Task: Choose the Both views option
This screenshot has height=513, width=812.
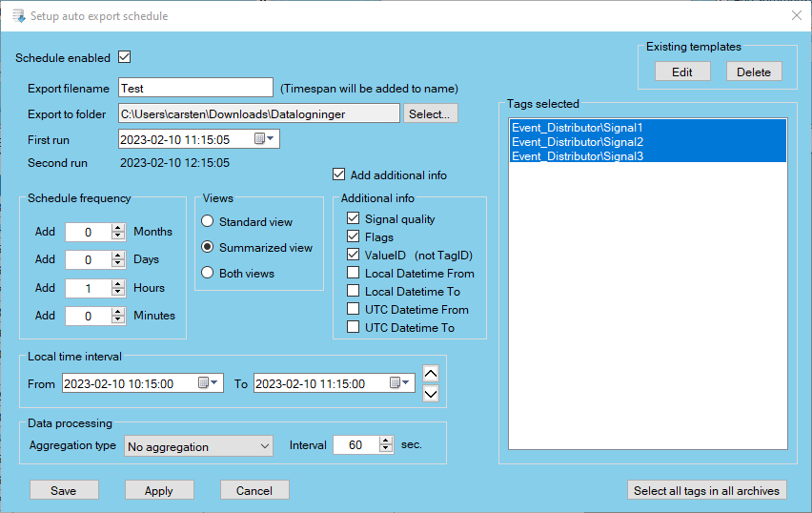Action: pyautogui.click(x=207, y=274)
